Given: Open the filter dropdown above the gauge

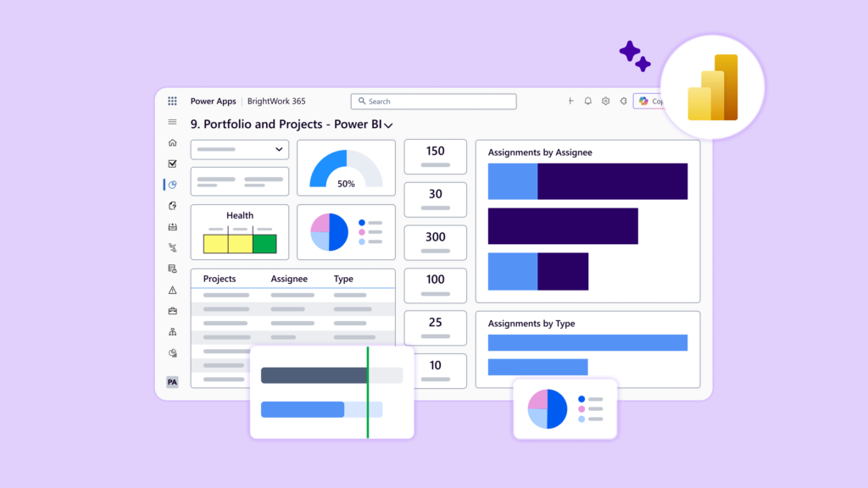Looking at the screenshot, I should pyautogui.click(x=239, y=149).
